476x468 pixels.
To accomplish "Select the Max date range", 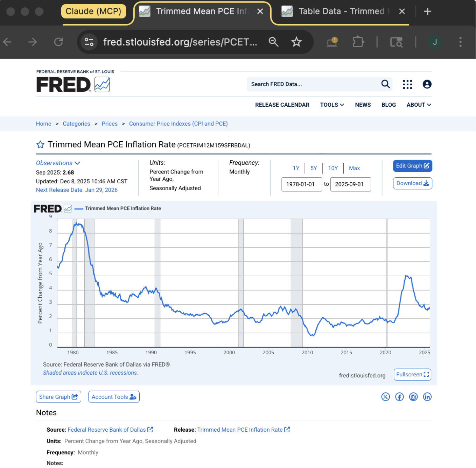I will tap(354, 168).
